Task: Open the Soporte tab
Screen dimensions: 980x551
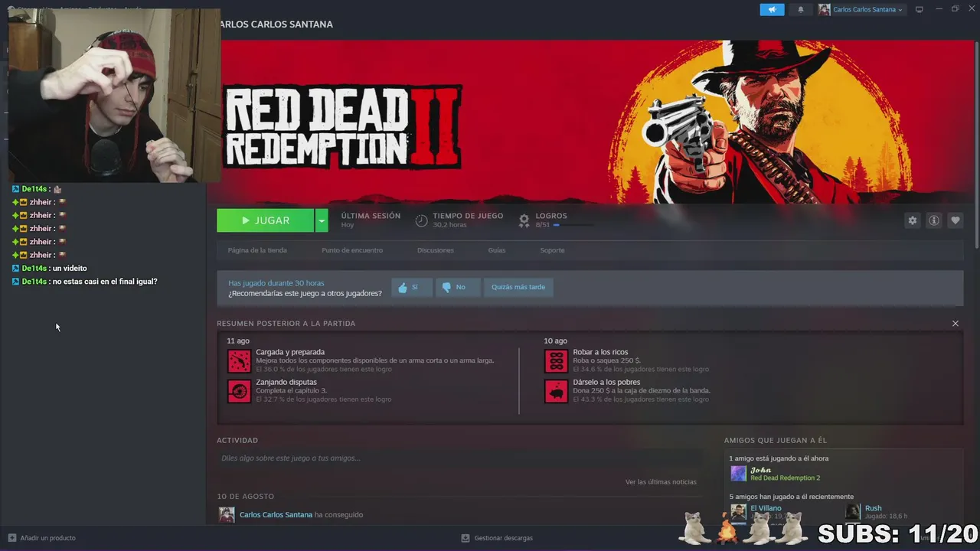Action: (x=552, y=250)
